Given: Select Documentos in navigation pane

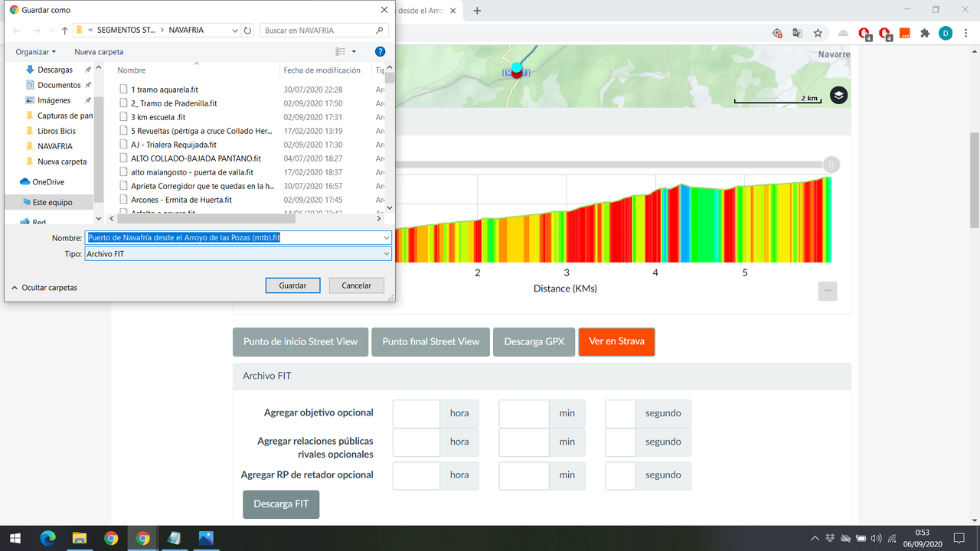Looking at the screenshot, I should tap(58, 85).
